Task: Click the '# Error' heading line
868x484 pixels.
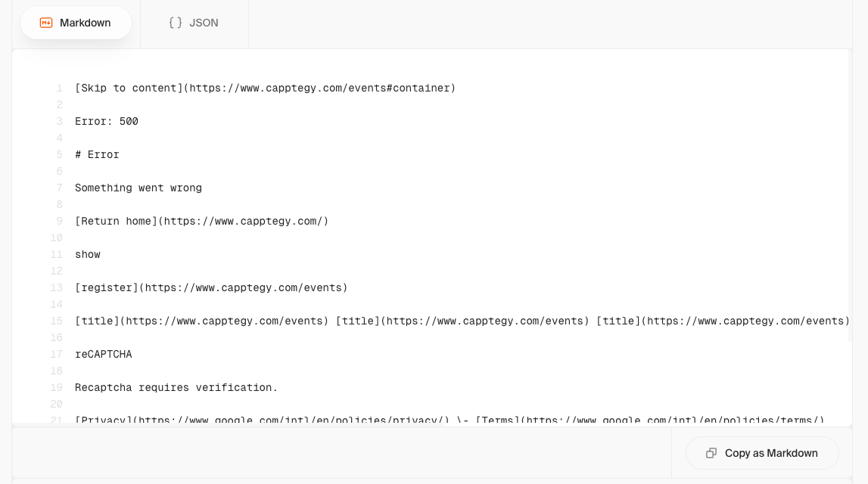Action: [97, 155]
